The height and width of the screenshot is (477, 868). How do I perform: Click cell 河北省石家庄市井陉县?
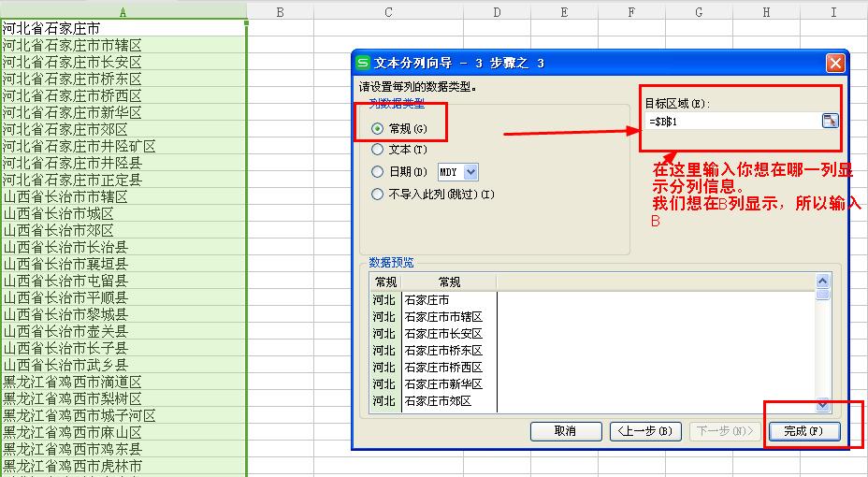pos(123,163)
